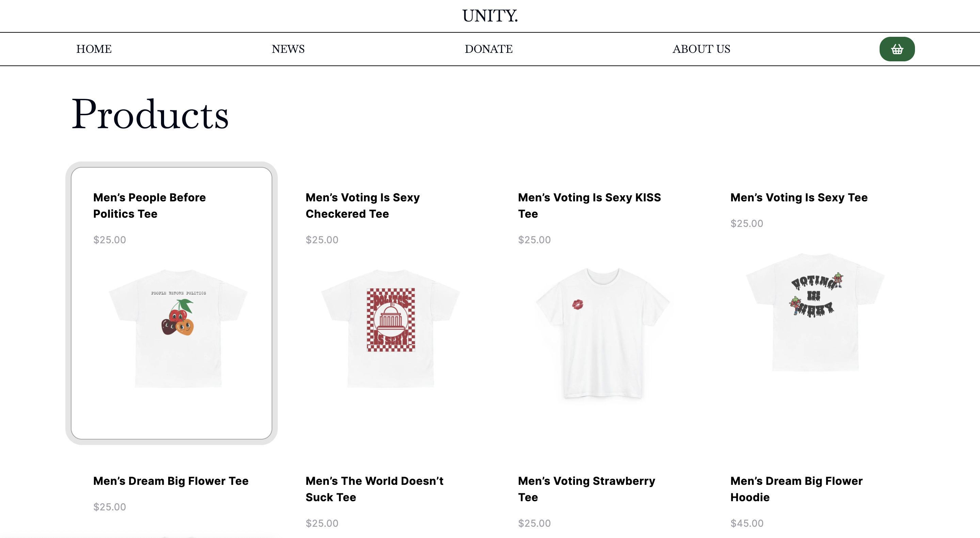Viewport: 980px width, 538px height.
Task: Open the shopping basket cart icon
Action: click(897, 49)
